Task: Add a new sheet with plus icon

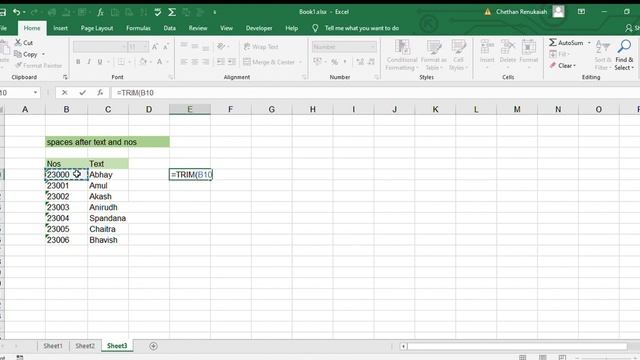Action: pyautogui.click(x=153, y=346)
